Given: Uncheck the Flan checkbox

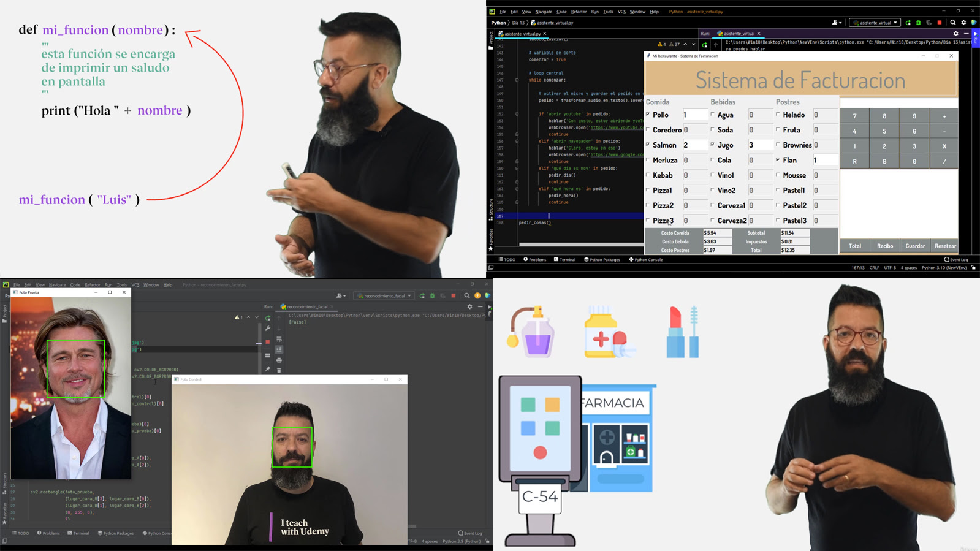Looking at the screenshot, I should 778,159.
